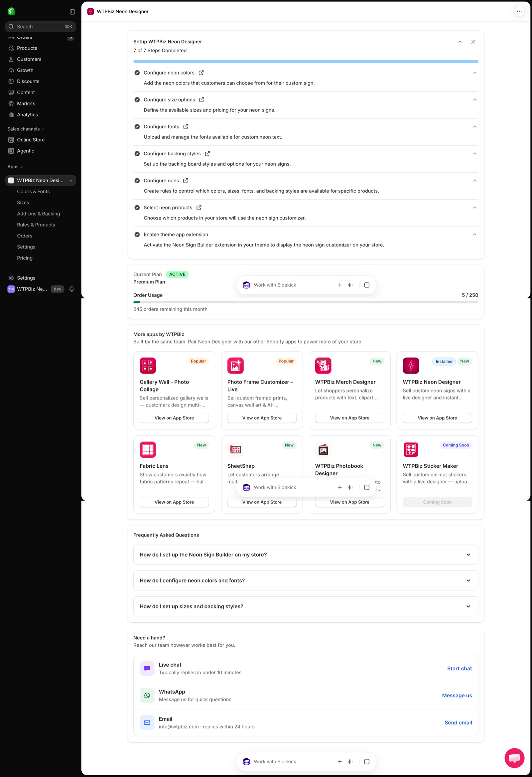Click View on App Store for Fabric Lens
This screenshot has height=777, width=532.
(x=174, y=502)
